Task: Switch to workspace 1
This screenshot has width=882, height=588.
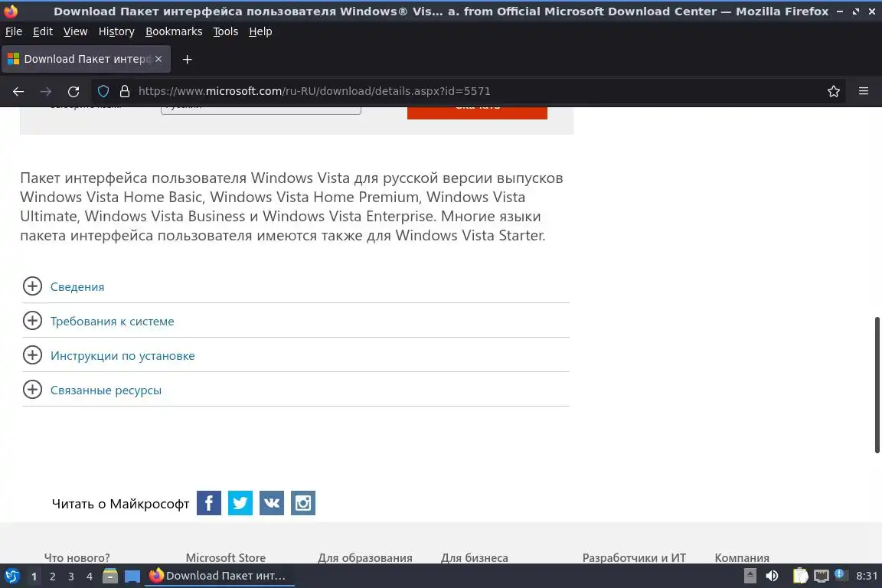Action: 34,577
